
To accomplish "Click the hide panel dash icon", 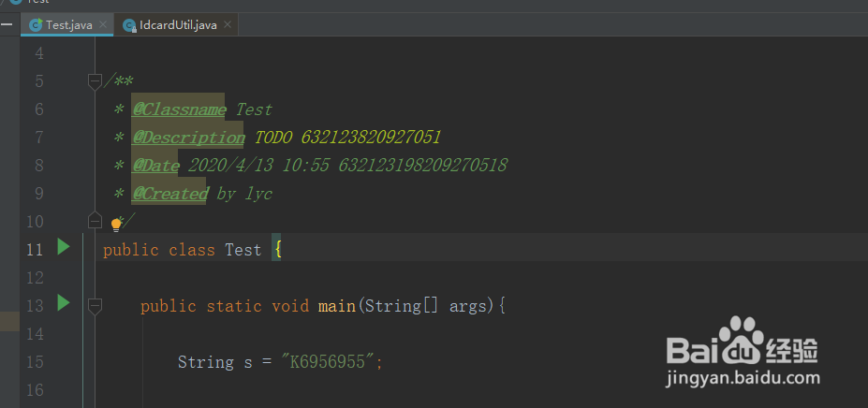I will coord(7,24).
